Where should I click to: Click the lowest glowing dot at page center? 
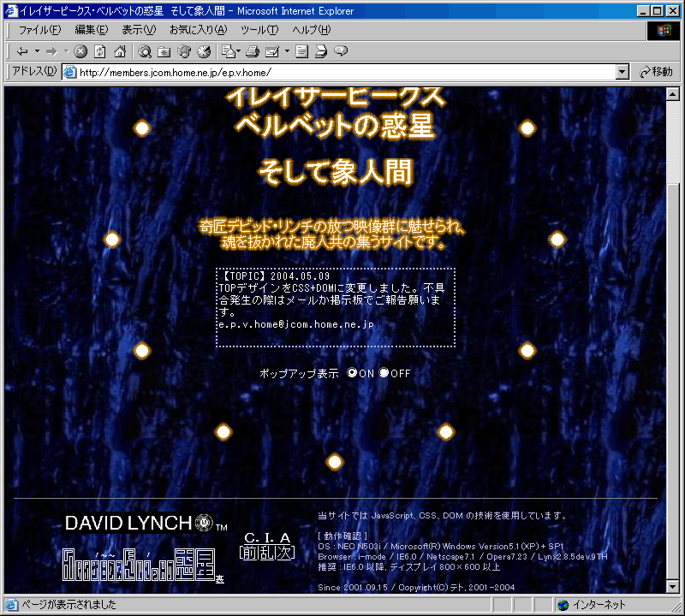335,462
